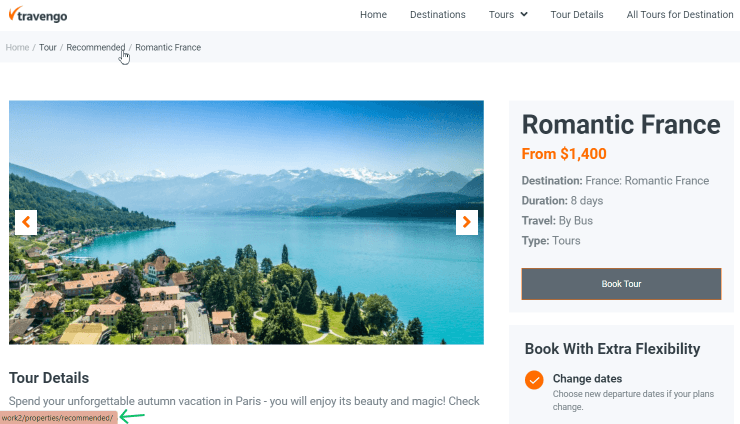Click the From $1,400 price text

pyautogui.click(x=564, y=154)
